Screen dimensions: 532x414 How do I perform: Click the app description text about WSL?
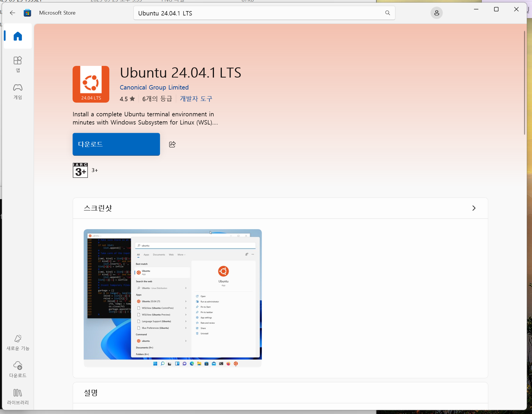(145, 118)
